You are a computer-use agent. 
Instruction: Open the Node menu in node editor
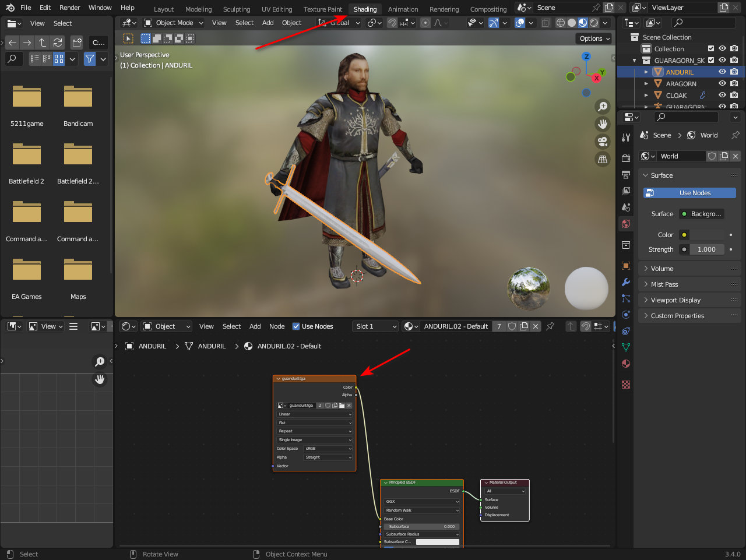click(277, 326)
